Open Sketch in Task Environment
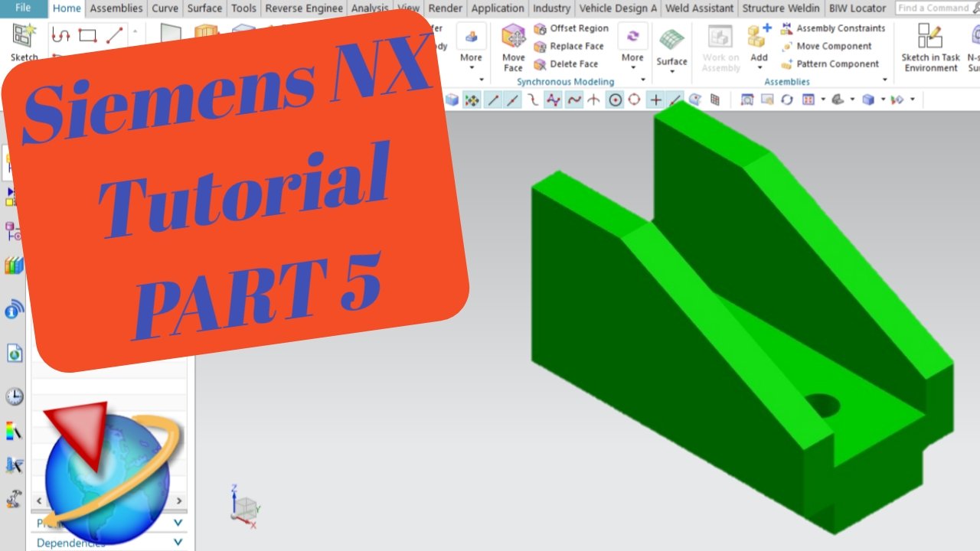Viewport: 980px width, 551px height. pyautogui.click(x=930, y=47)
